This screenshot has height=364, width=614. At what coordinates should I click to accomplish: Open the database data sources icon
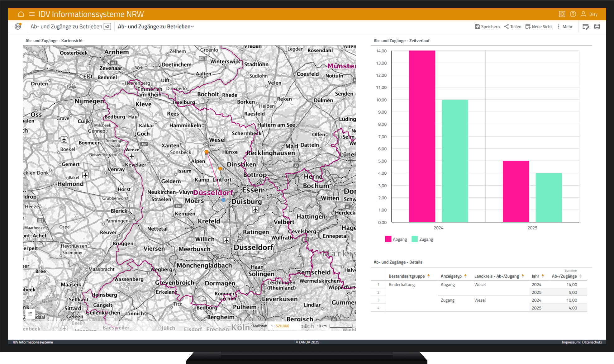point(597,27)
